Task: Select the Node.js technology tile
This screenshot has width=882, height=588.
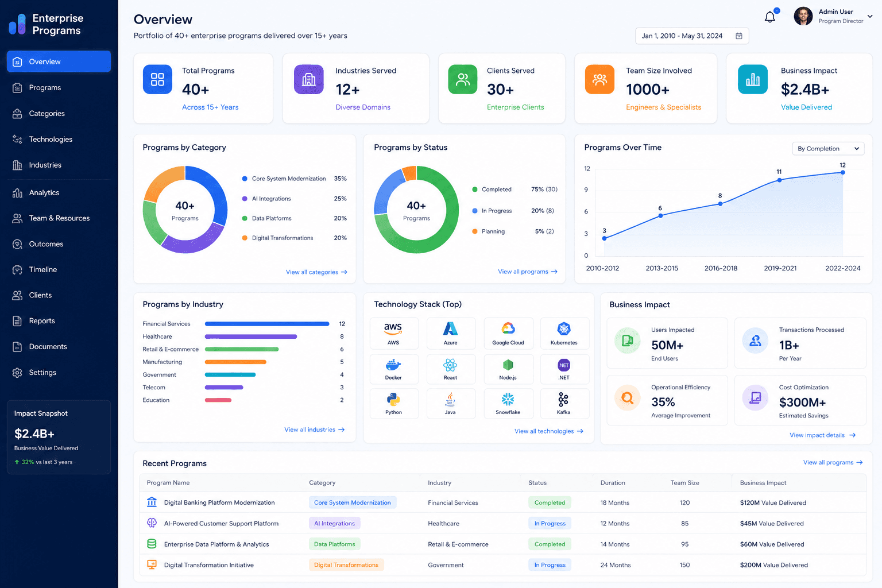Action: (x=508, y=369)
